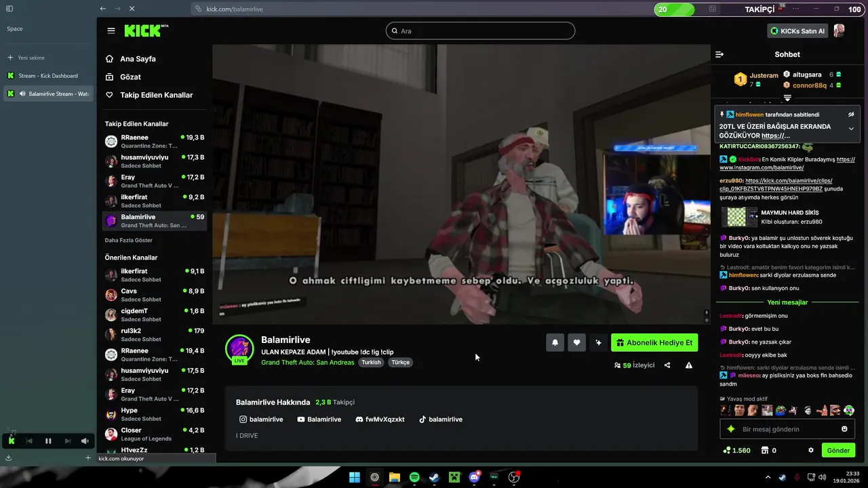Open Windows Start menu
868x488 pixels.
(x=355, y=477)
